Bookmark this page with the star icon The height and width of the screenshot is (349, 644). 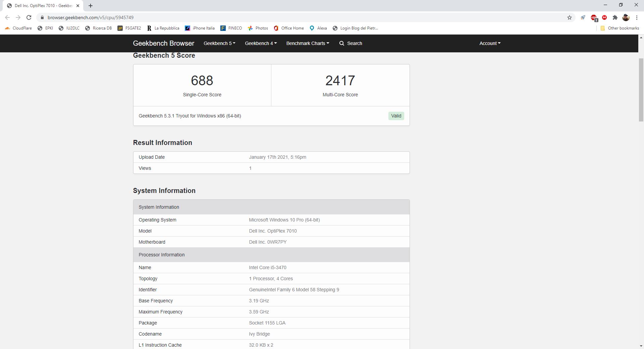[x=569, y=17]
